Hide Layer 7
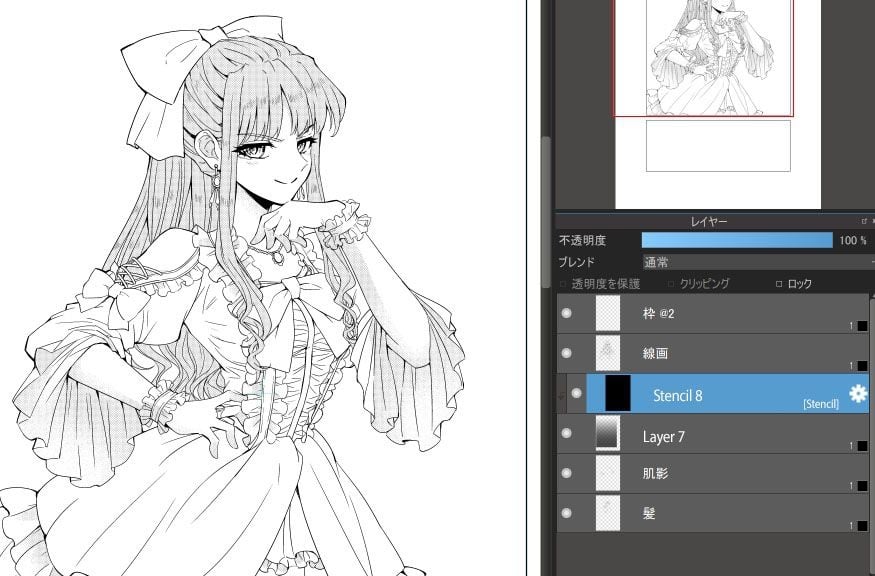This screenshot has height=576, width=875. click(566, 433)
